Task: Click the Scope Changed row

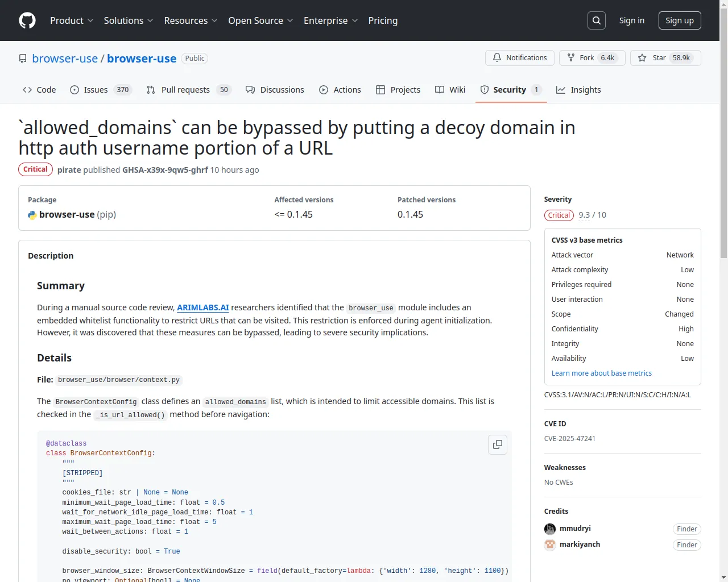Action: [x=623, y=314]
